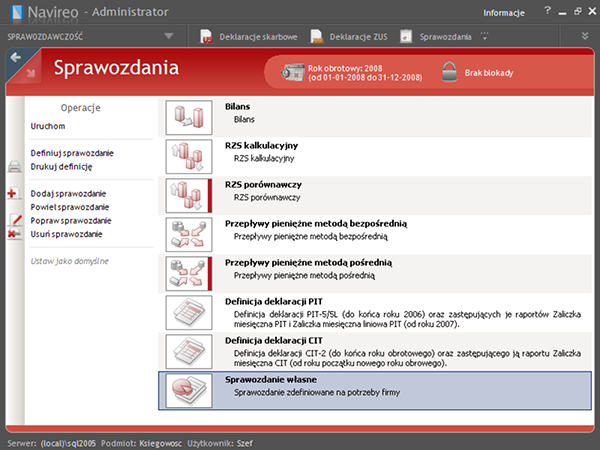
Task: Click the printer icon beside Drukuj definicję
Action: (x=14, y=166)
